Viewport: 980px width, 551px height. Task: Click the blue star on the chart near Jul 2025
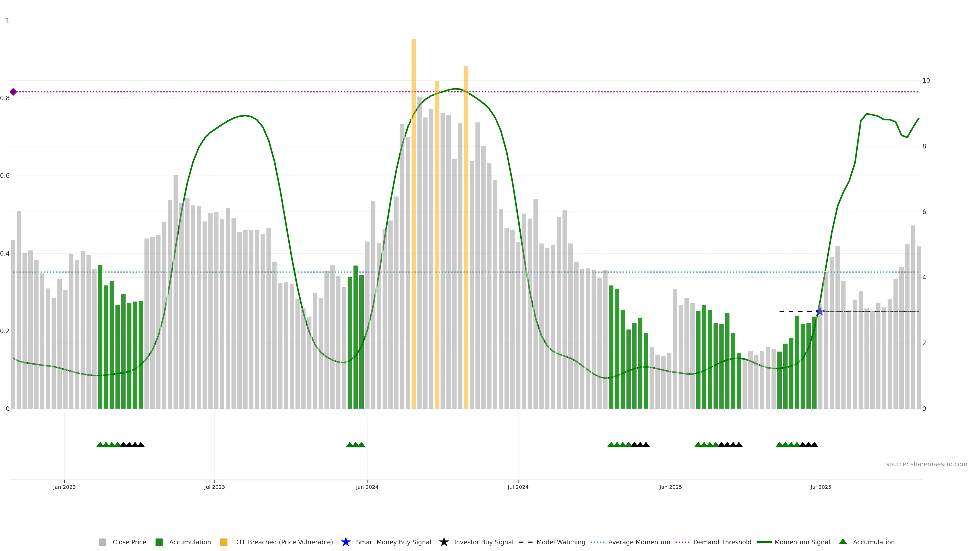820,312
